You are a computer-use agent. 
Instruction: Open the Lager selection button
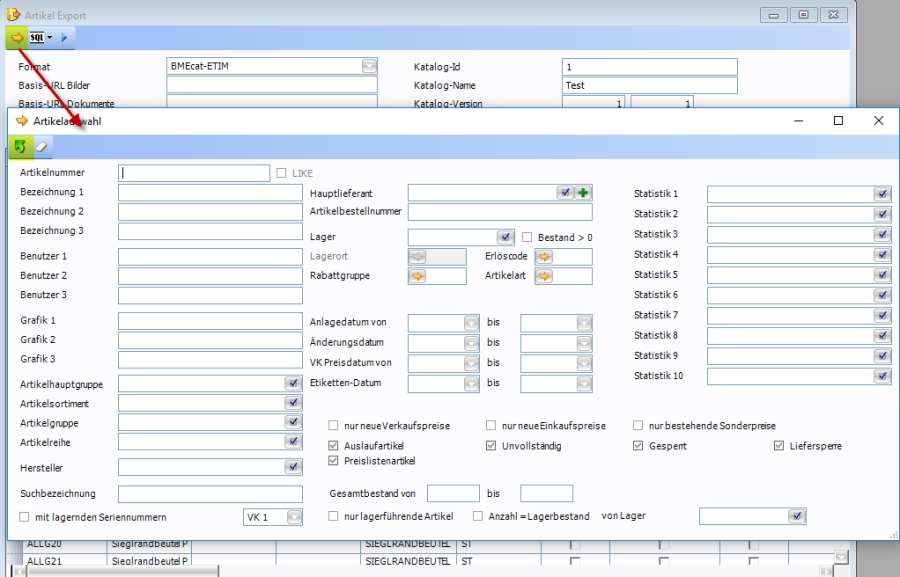point(505,237)
